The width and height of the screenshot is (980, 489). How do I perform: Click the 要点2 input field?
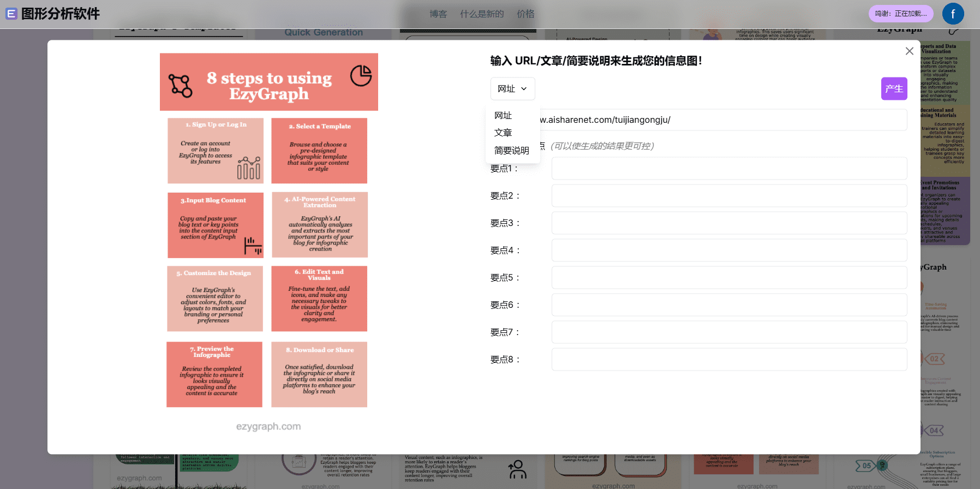click(729, 195)
